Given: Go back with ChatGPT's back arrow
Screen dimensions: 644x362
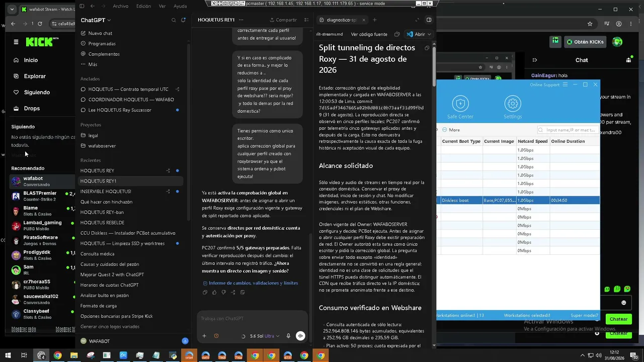Looking at the screenshot, I should (x=93, y=6).
